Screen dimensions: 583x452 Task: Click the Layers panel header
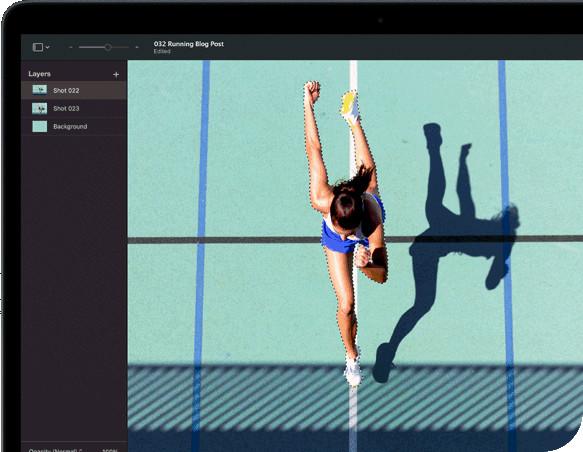pos(39,74)
